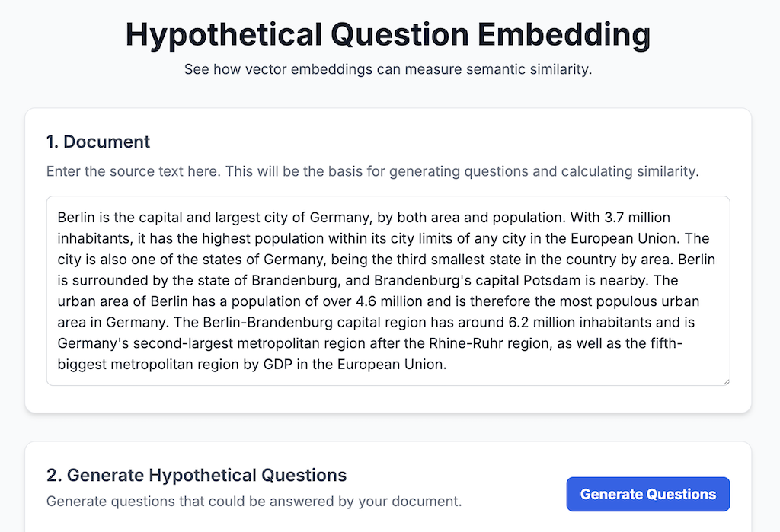Place cursor on first word 'Berlin' in text area

75,217
